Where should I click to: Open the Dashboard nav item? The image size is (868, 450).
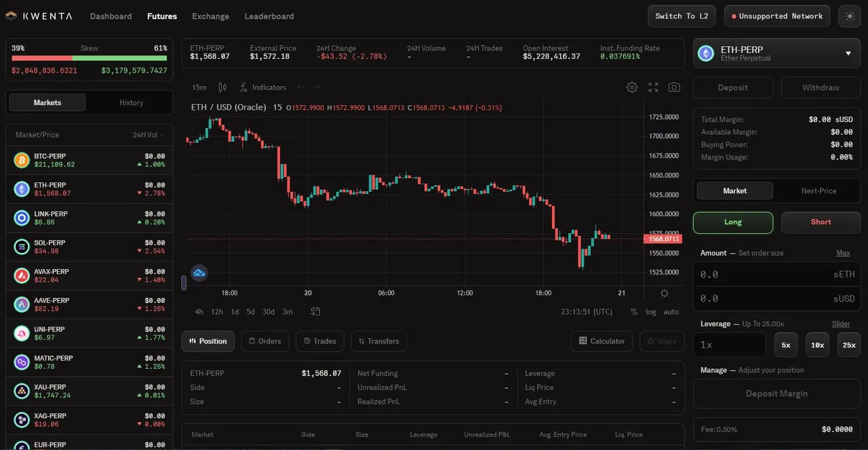pos(111,16)
